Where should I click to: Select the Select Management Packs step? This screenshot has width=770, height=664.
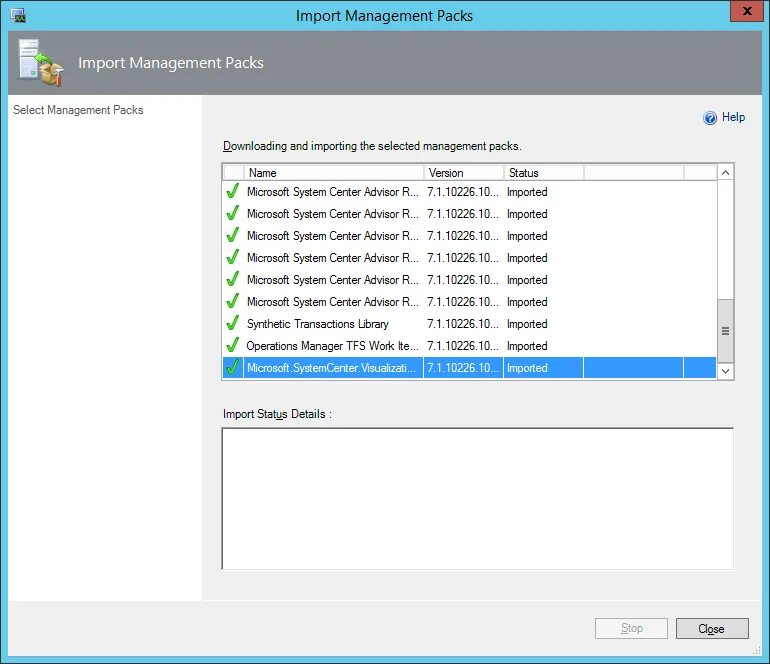(78, 110)
